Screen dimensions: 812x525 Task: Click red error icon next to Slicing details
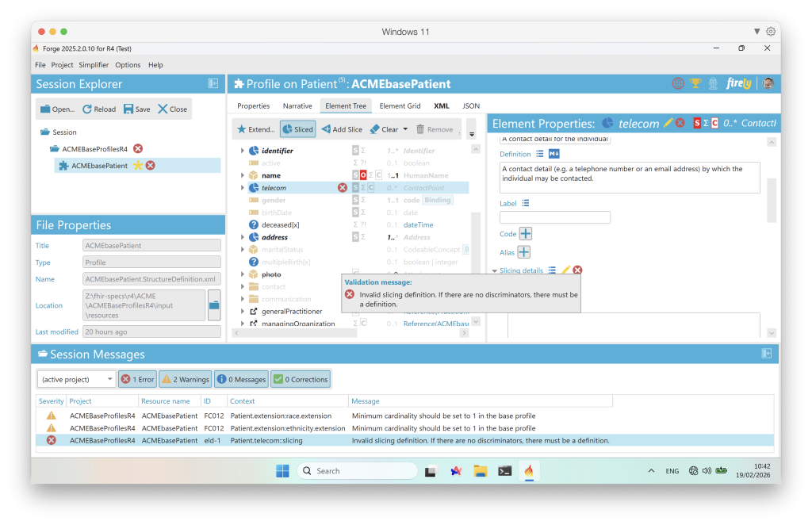point(577,270)
